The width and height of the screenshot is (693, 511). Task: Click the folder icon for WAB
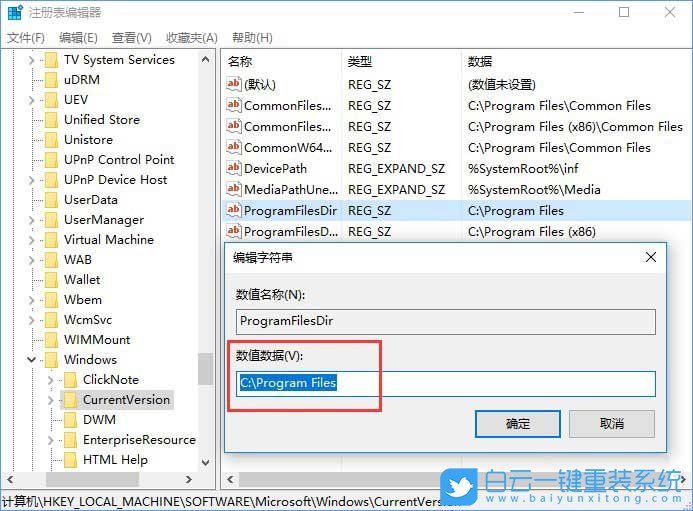tap(52, 260)
